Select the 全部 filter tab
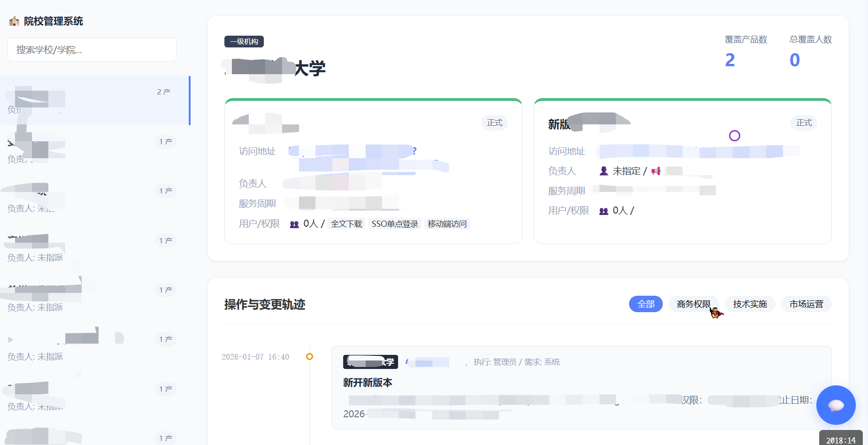The image size is (868, 445). pyautogui.click(x=645, y=304)
